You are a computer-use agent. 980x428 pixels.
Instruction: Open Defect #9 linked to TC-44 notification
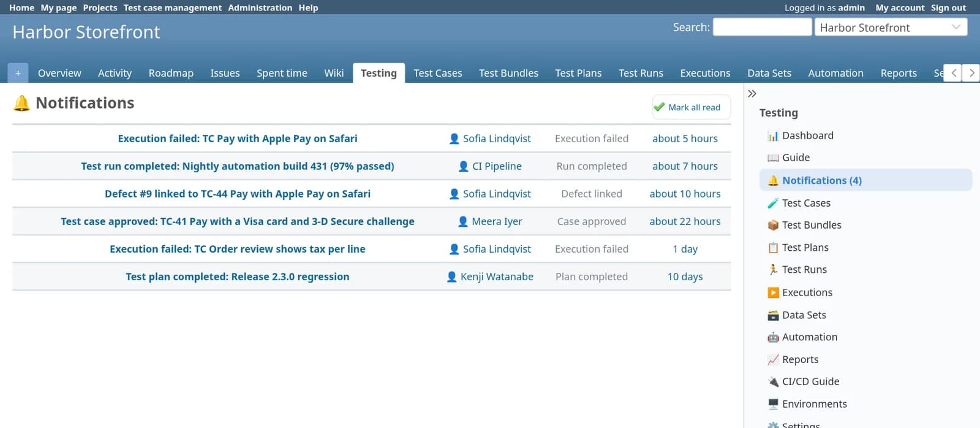point(238,194)
